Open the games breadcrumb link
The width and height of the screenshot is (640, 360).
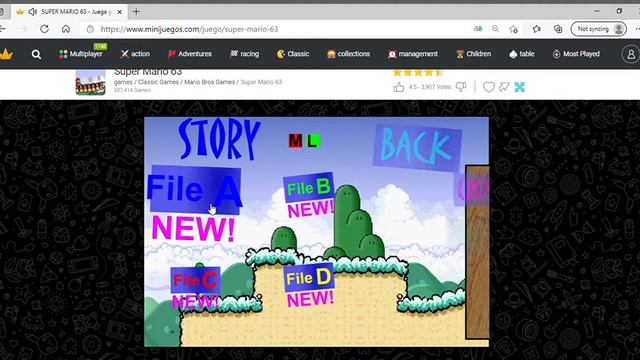(123, 82)
